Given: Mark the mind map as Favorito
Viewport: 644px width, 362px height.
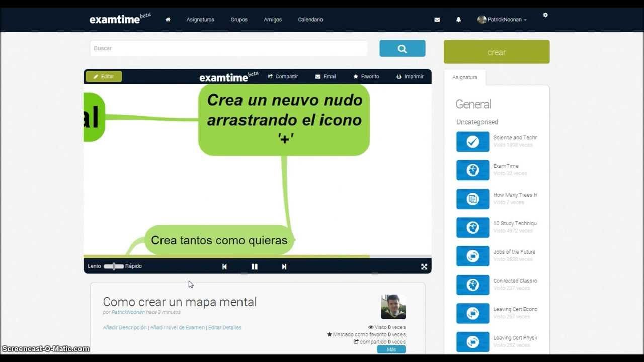Looking at the screenshot, I should coord(366,77).
